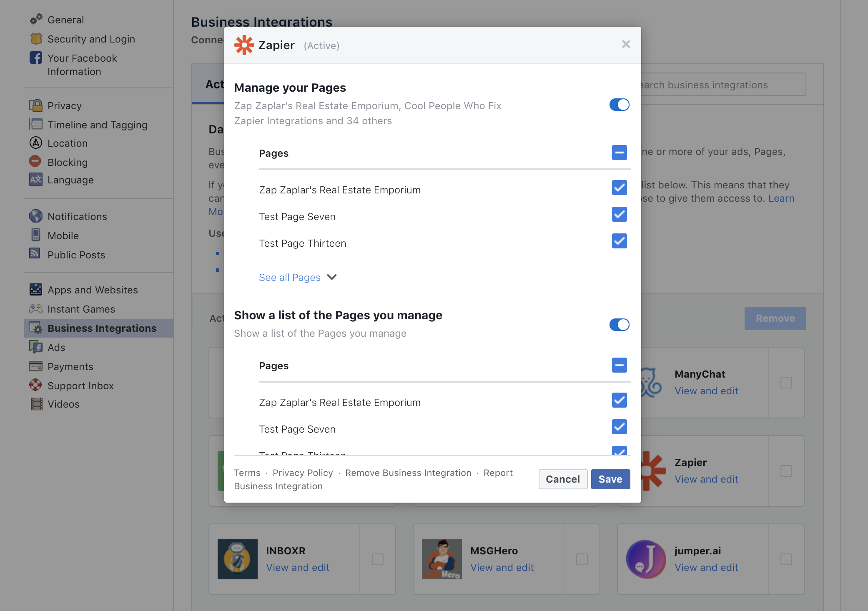Turn off the Manage your Pages toggle
The width and height of the screenshot is (868, 611).
[x=619, y=105]
